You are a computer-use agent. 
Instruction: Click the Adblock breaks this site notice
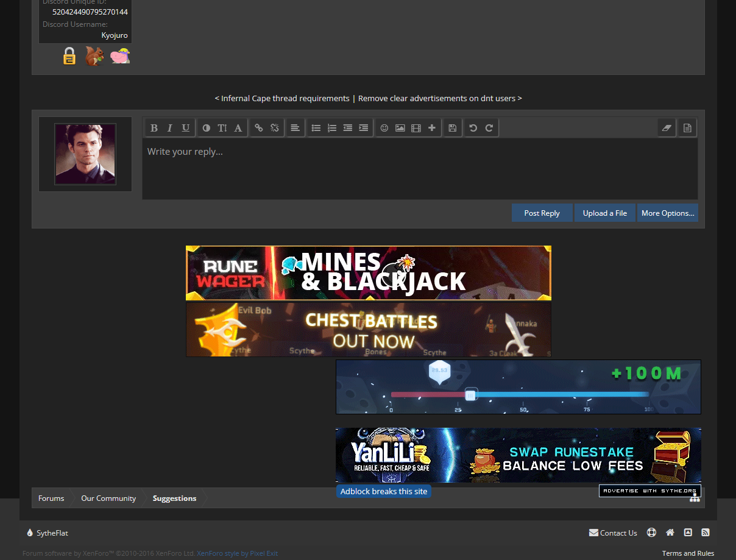(384, 491)
